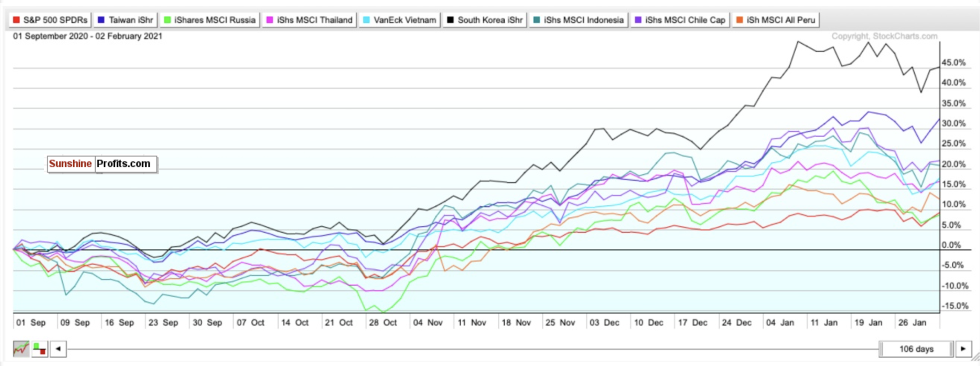This screenshot has width=980, height=366.
Task: Click the -10.0% axis label
Action: tap(955, 286)
